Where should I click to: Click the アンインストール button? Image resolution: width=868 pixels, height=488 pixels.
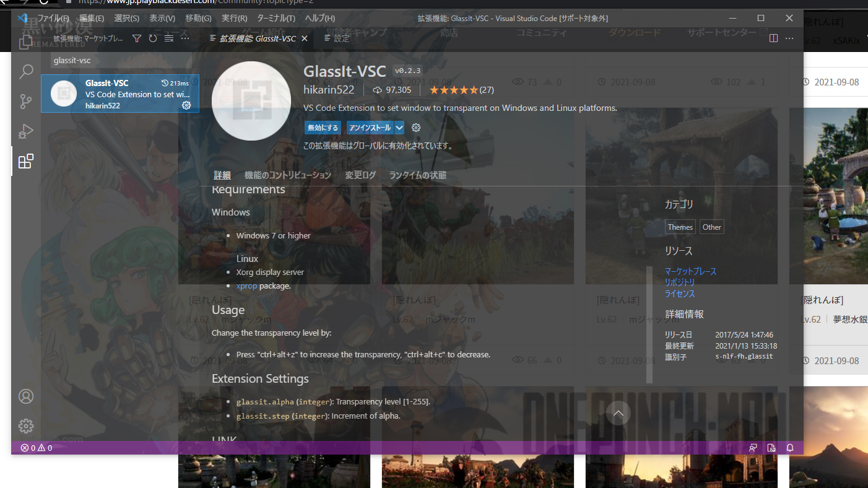tap(370, 128)
